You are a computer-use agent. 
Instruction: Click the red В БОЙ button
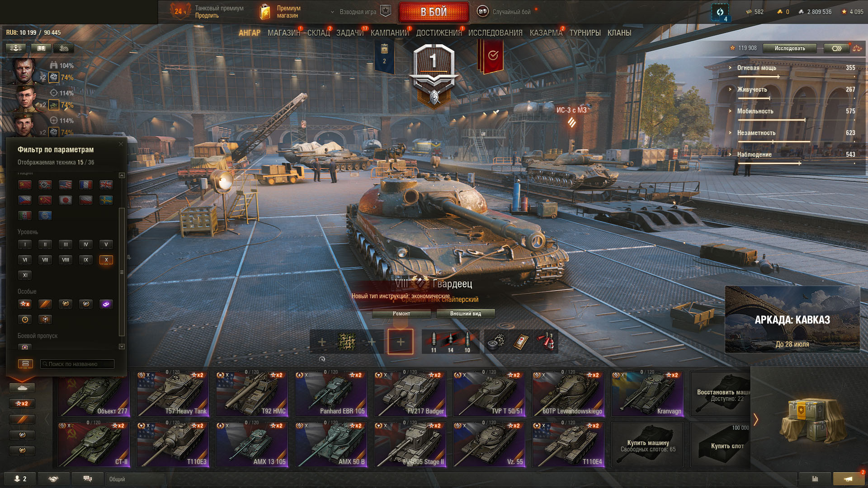pyautogui.click(x=434, y=12)
